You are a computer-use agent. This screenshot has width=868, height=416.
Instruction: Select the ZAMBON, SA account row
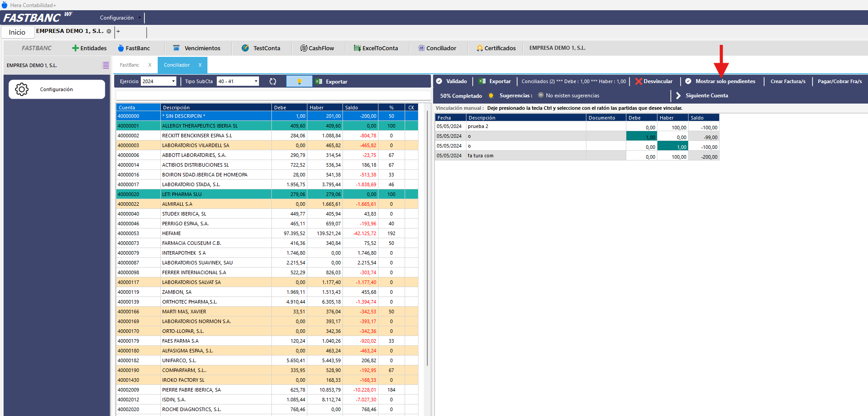pyautogui.click(x=267, y=292)
